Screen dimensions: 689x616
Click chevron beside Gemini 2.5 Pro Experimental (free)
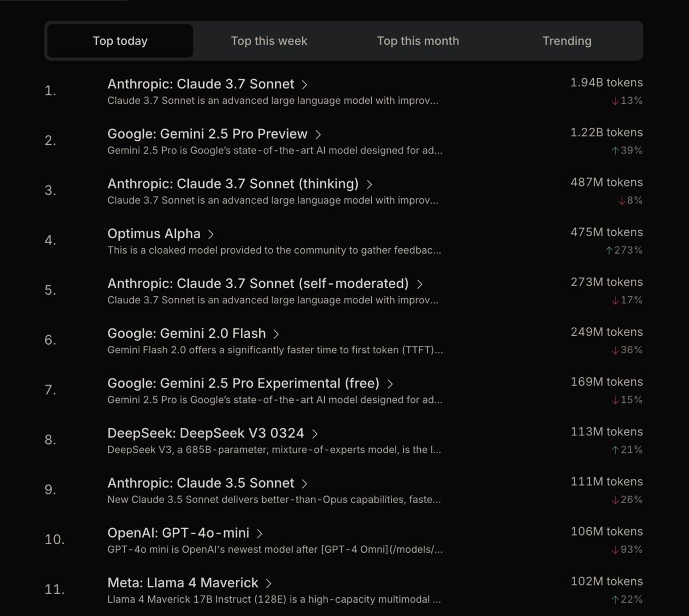390,384
